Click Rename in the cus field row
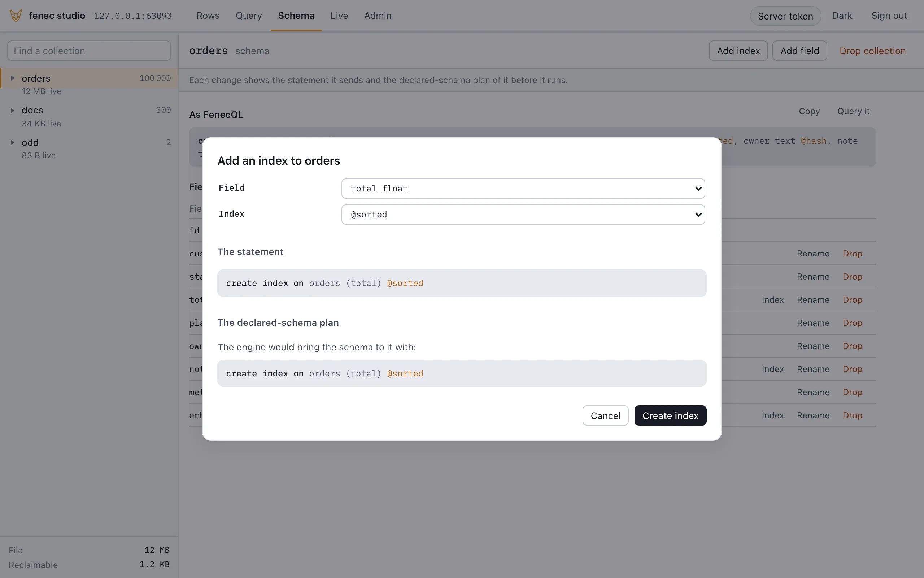This screenshot has width=924, height=578. [813, 254]
